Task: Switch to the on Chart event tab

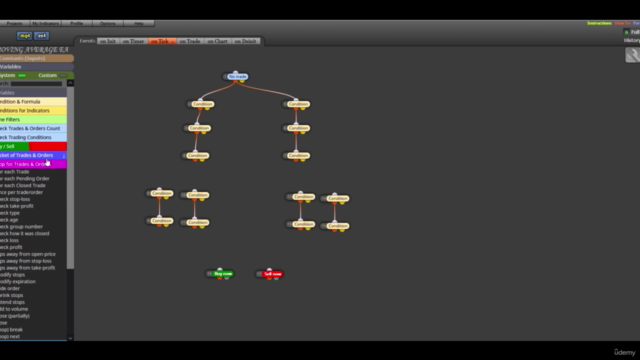Action: [x=218, y=41]
